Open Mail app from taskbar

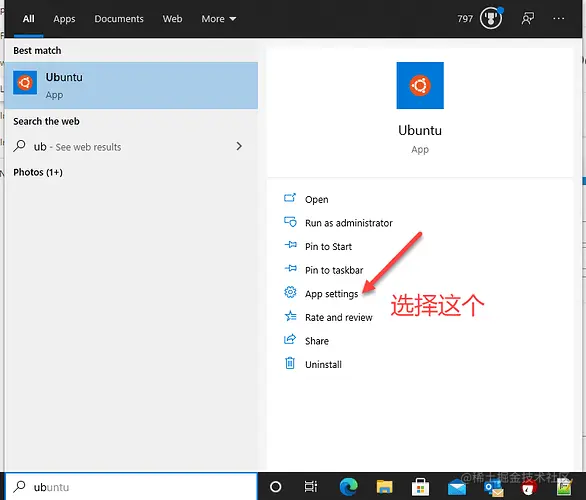(x=457, y=488)
